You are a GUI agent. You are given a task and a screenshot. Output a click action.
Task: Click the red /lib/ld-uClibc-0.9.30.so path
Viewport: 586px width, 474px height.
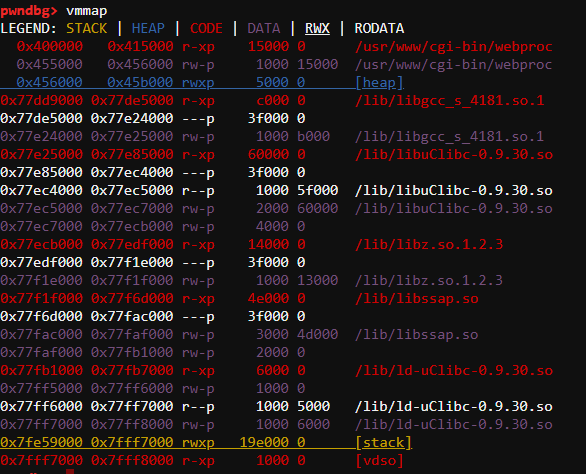[453, 371]
